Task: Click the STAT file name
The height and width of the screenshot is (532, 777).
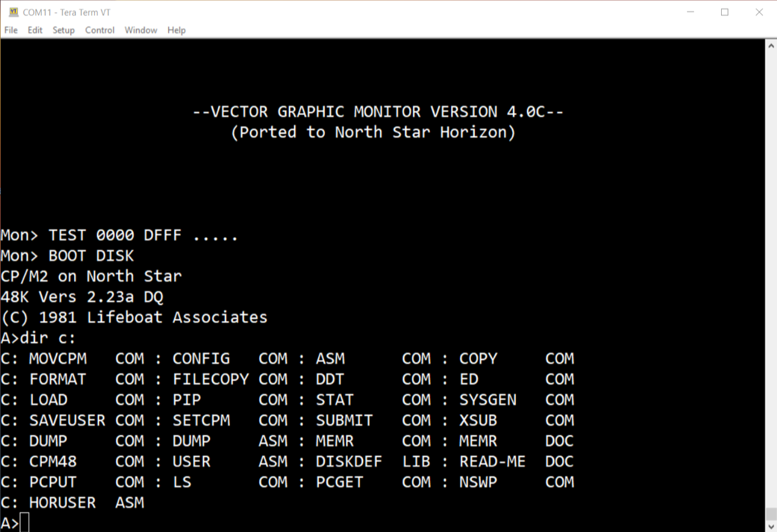Action: pyautogui.click(x=334, y=400)
